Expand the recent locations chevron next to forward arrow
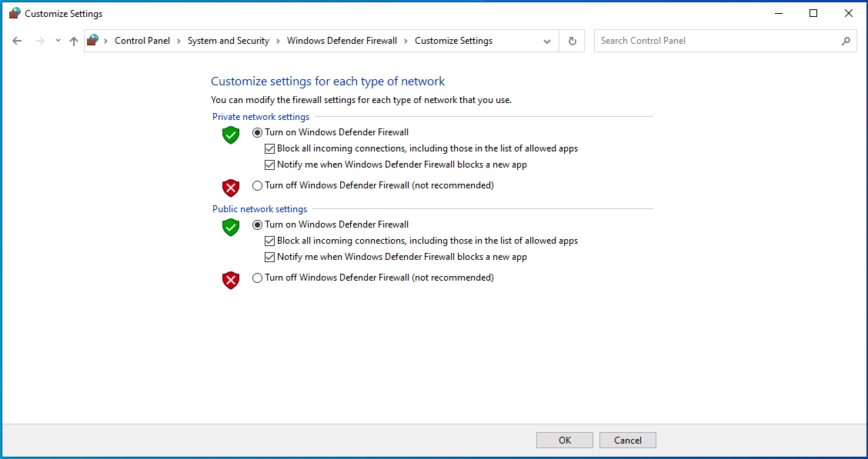 coord(57,40)
